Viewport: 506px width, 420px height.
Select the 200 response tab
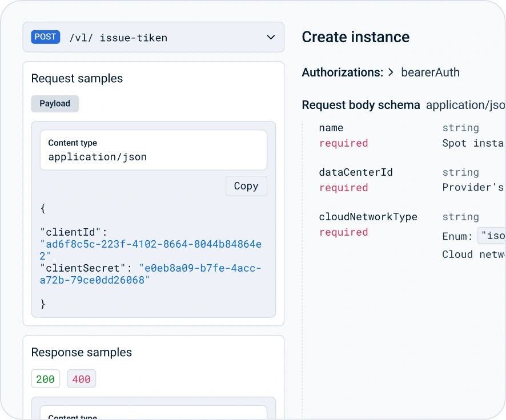coord(46,379)
